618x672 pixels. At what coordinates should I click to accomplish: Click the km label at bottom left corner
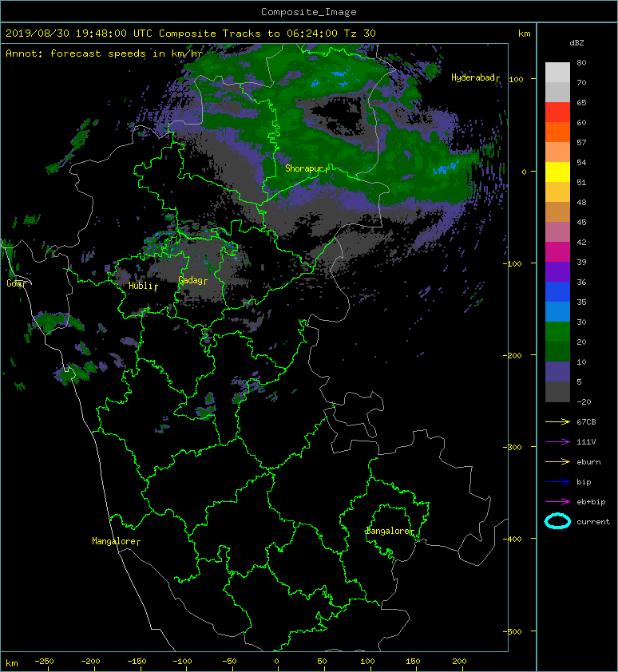click(x=12, y=663)
